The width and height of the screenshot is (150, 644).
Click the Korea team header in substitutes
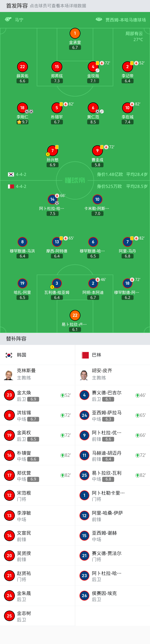[37, 355]
